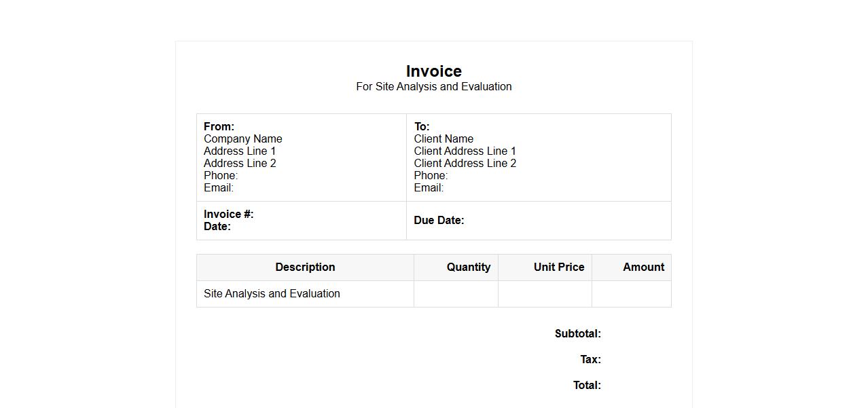Viewport: 868px width, 408px height.
Task: Click the empty Quantity cell in item row
Action: coord(456,294)
